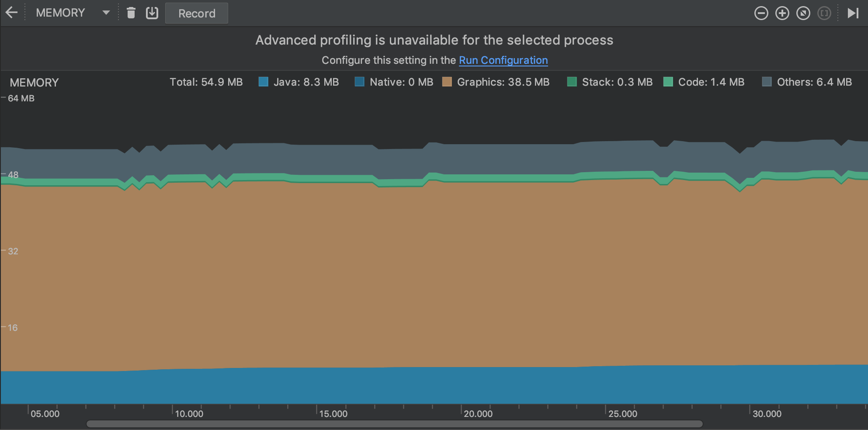The image size is (868, 430).
Task: Select the Native memory legend dropdown swatch
Action: (x=360, y=82)
